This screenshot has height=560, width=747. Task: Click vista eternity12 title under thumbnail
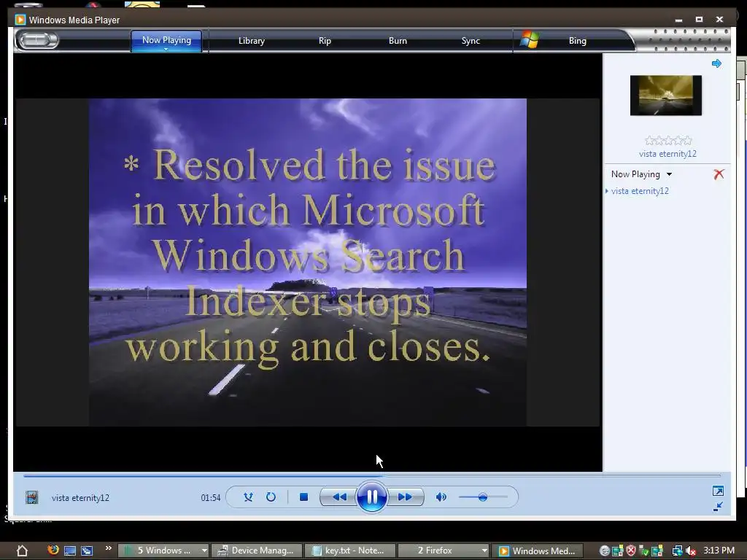tap(667, 154)
